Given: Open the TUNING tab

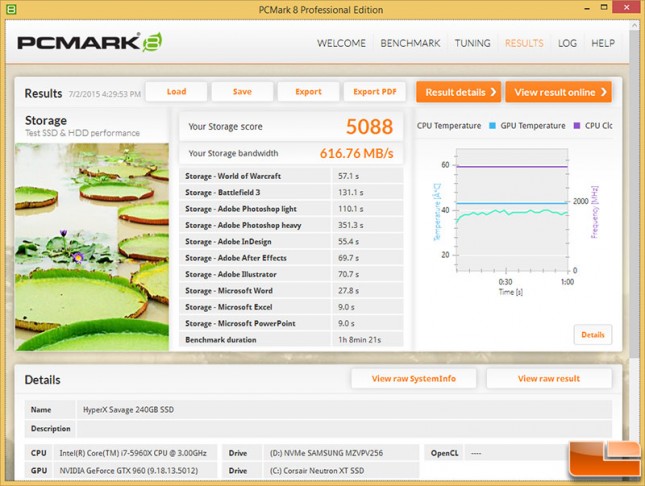Looking at the screenshot, I should (x=472, y=43).
